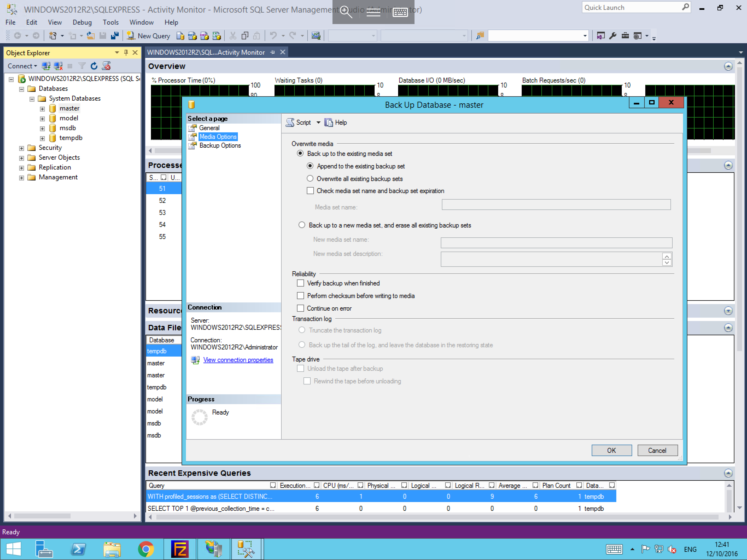Click the Windows Start button

pos(13,549)
